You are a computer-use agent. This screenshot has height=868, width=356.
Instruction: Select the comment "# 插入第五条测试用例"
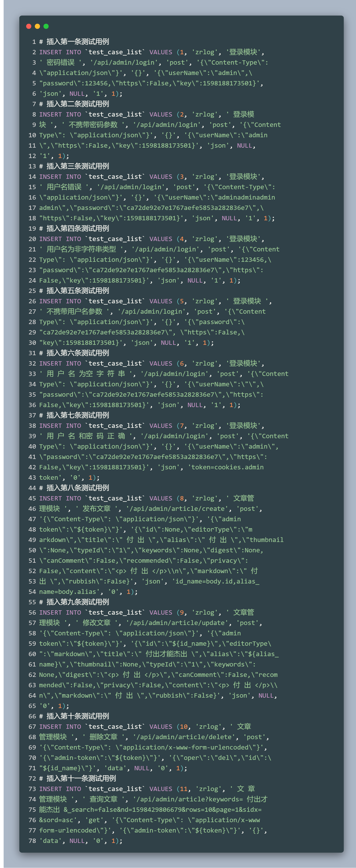click(74, 291)
